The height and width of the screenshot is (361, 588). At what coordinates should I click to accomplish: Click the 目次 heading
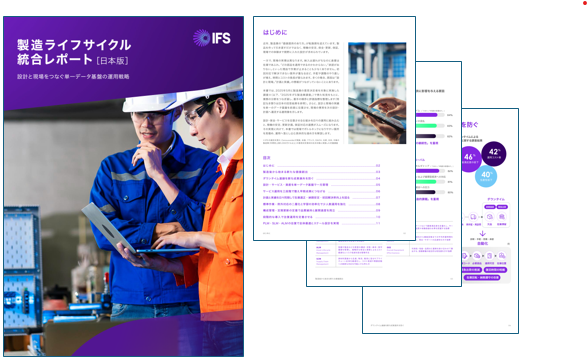pos(267,158)
